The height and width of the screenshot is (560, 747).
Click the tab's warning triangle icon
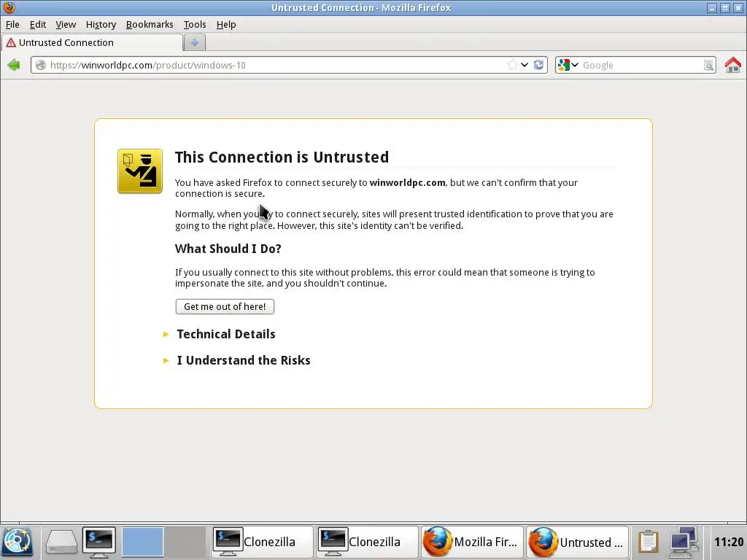(11, 42)
